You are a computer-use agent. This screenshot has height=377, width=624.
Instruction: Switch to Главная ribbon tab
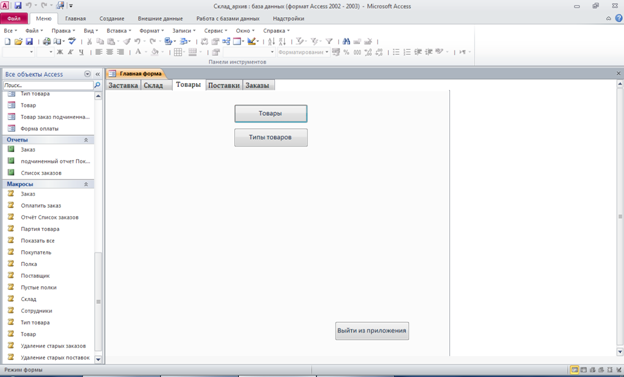click(x=75, y=18)
